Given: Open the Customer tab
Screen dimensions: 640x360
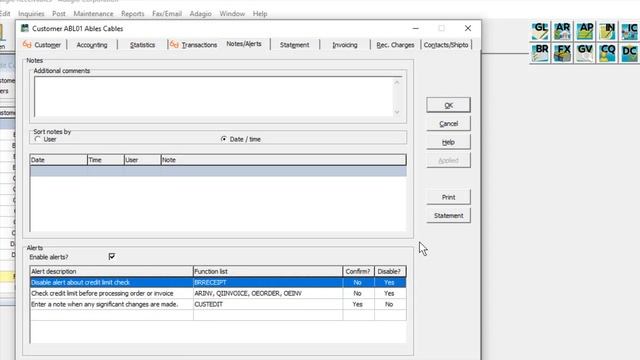Looking at the screenshot, I should point(43,45).
